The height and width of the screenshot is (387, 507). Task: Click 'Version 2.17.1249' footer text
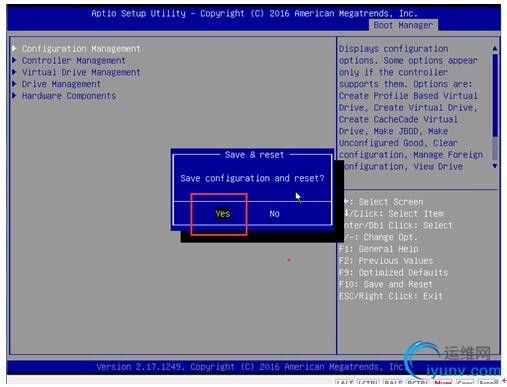point(140,367)
